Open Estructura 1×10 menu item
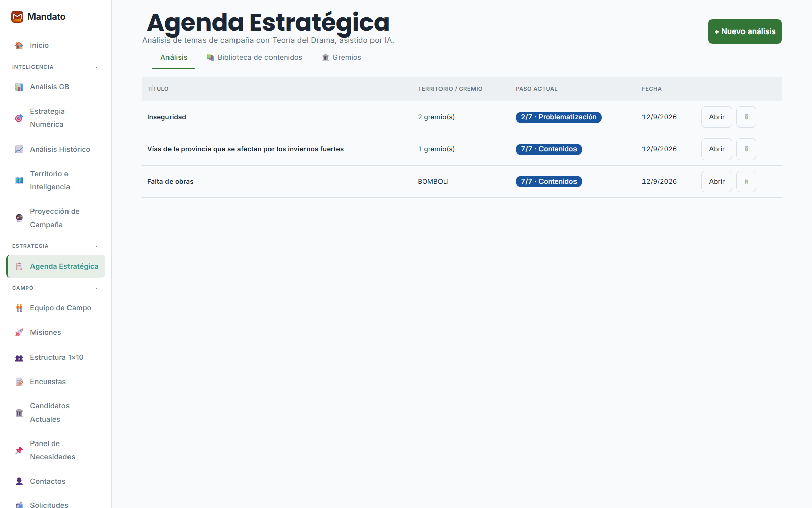Viewport: 812px width, 508px height. point(56,358)
